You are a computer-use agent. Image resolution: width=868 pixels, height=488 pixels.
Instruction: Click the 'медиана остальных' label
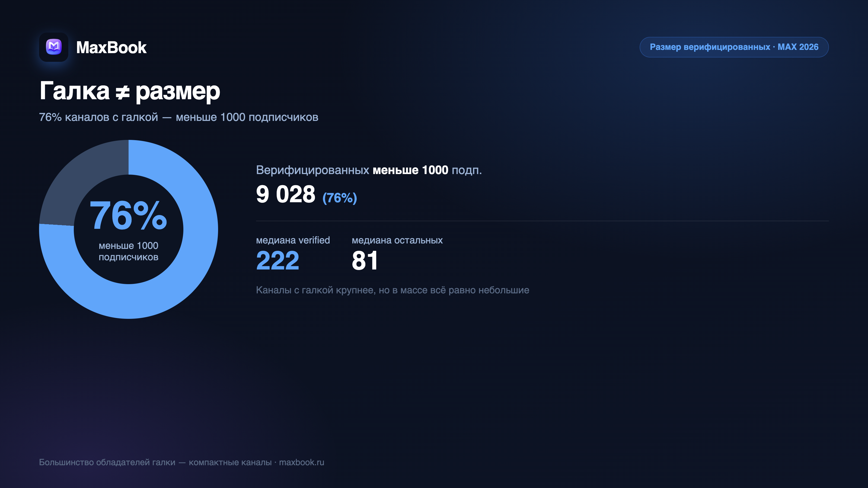point(397,240)
